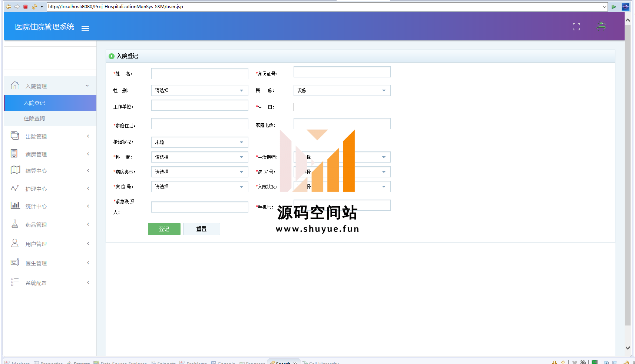
Task: Click the 手机号 input field
Action: pos(342,205)
